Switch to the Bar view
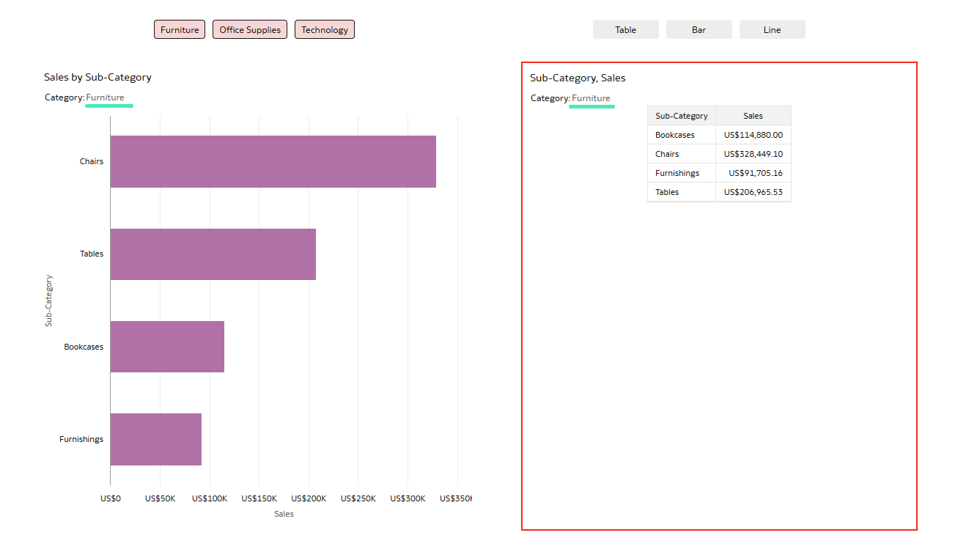The image size is (969, 560). pos(699,30)
